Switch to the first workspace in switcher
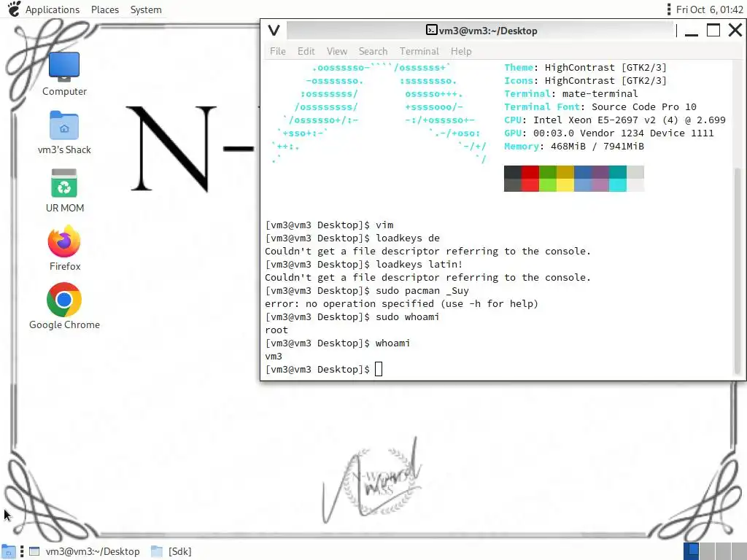 tap(692, 551)
